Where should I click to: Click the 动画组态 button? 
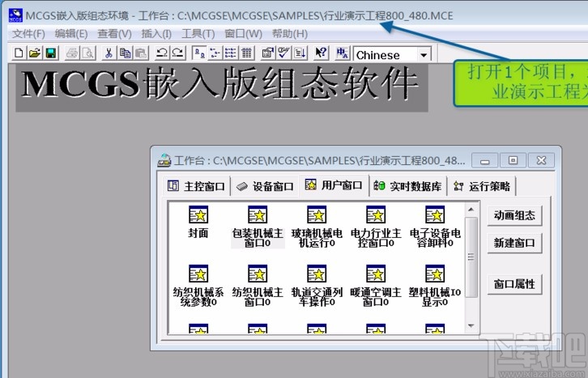514,215
